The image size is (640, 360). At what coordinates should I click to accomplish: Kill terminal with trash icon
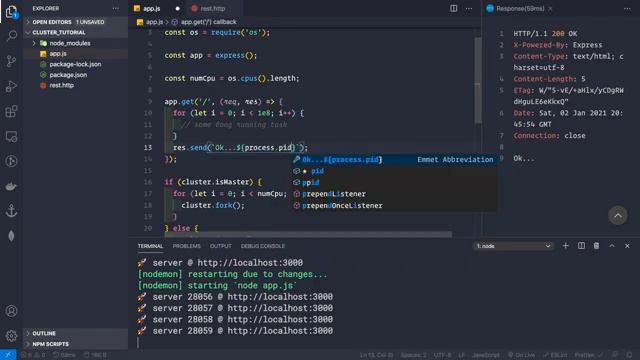point(596,246)
